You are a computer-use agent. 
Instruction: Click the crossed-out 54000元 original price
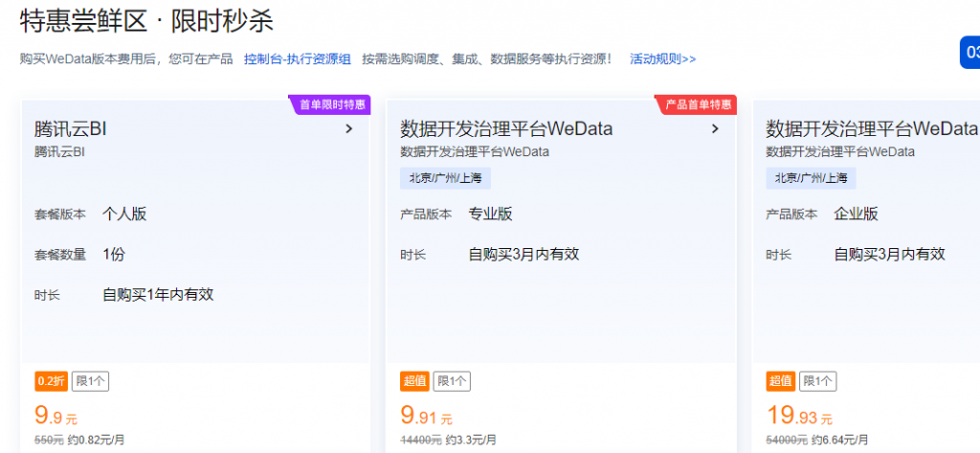click(787, 440)
